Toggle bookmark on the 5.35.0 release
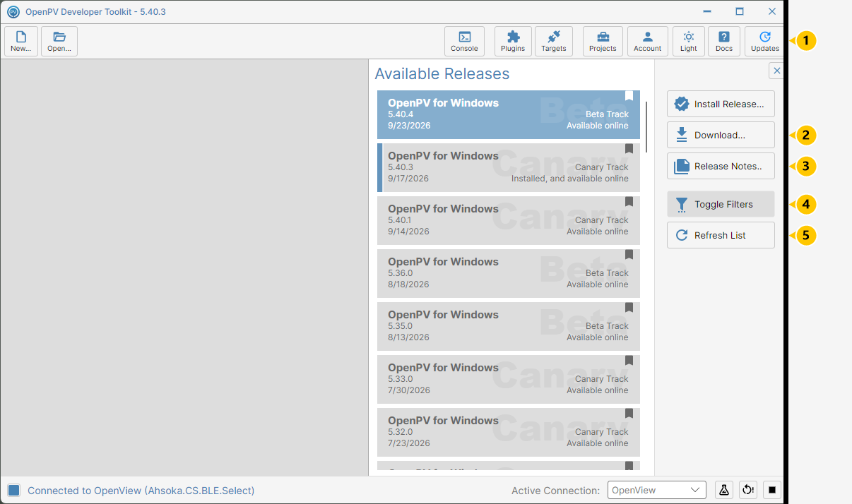This screenshot has height=504, width=852. pos(629,308)
